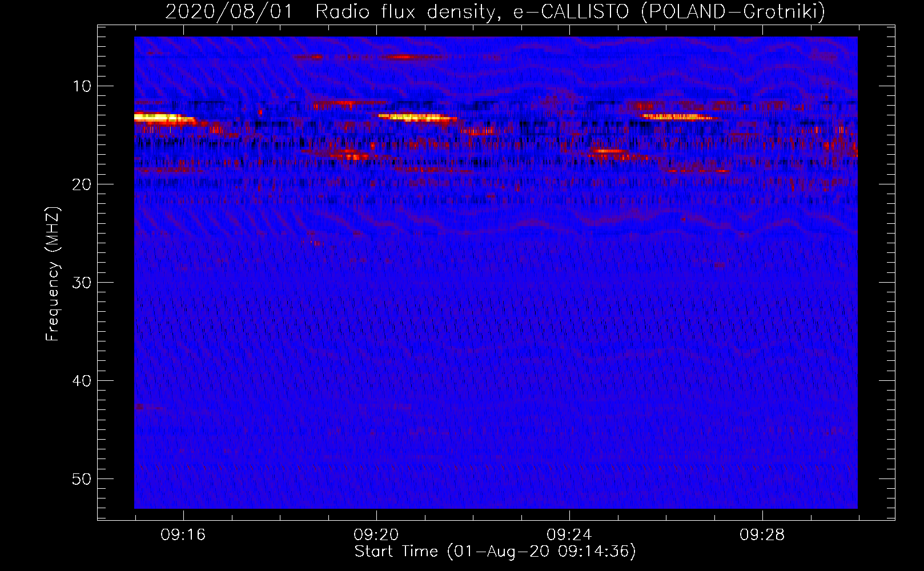Click the 50 MHz frequency tick label

82,479
